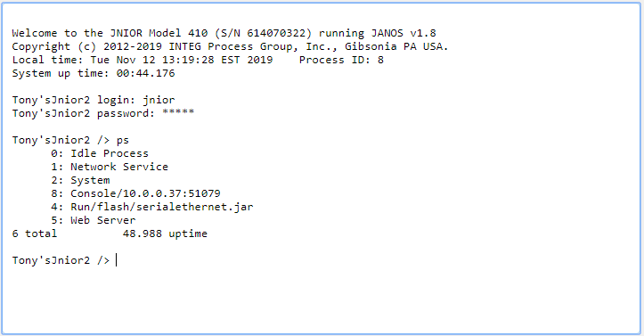Click the 'Process ID: 8' text
The height and width of the screenshot is (336, 644).
tap(341, 60)
